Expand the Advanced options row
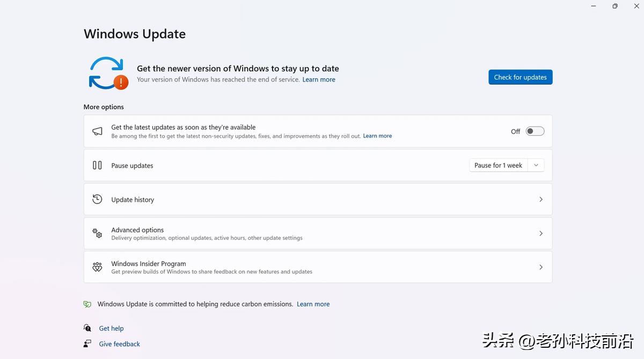 318,233
